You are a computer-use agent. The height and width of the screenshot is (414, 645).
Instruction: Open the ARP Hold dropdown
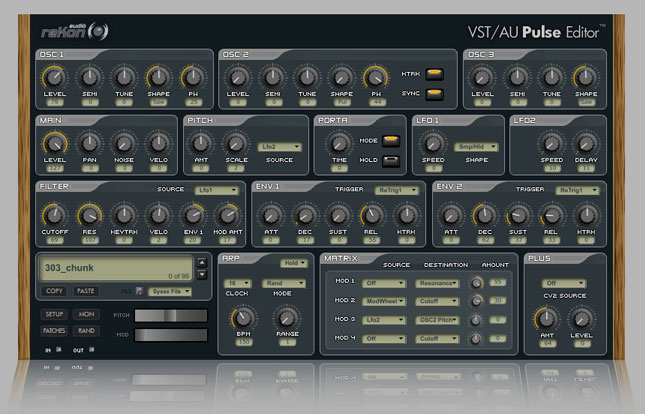(294, 263)
